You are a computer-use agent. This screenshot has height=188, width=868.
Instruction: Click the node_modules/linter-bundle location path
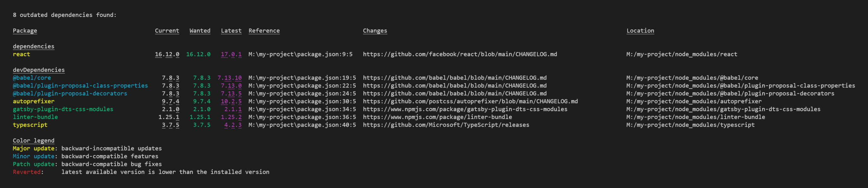pyautogui.click(x=695, y=117)
